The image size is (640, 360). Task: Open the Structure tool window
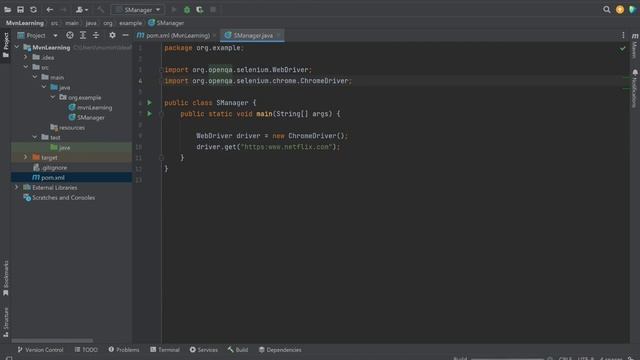[6, 322]
